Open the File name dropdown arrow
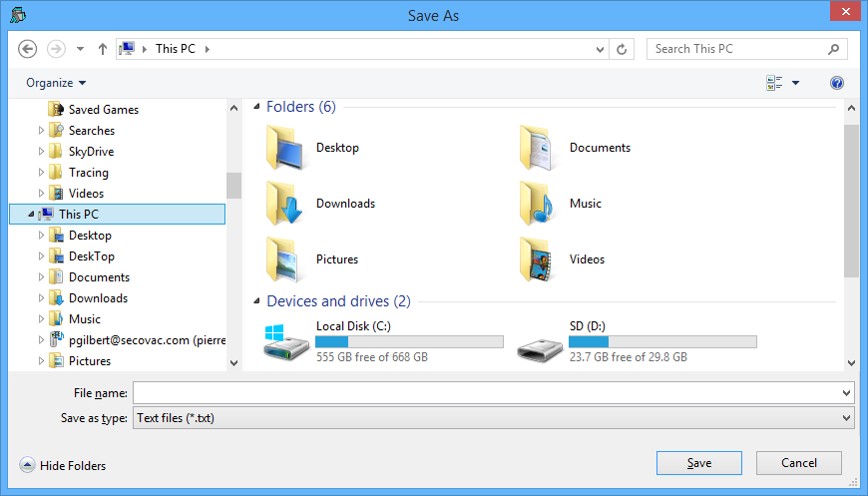 (x=846, y=393)
